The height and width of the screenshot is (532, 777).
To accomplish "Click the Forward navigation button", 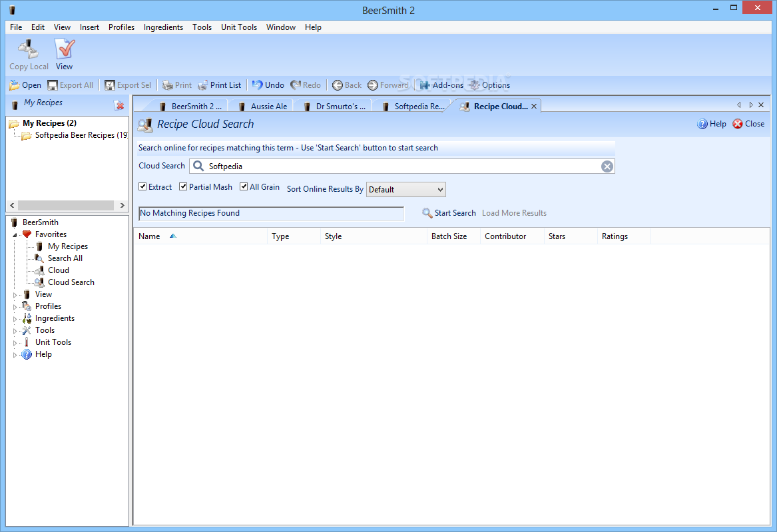I will coord(388,85).
